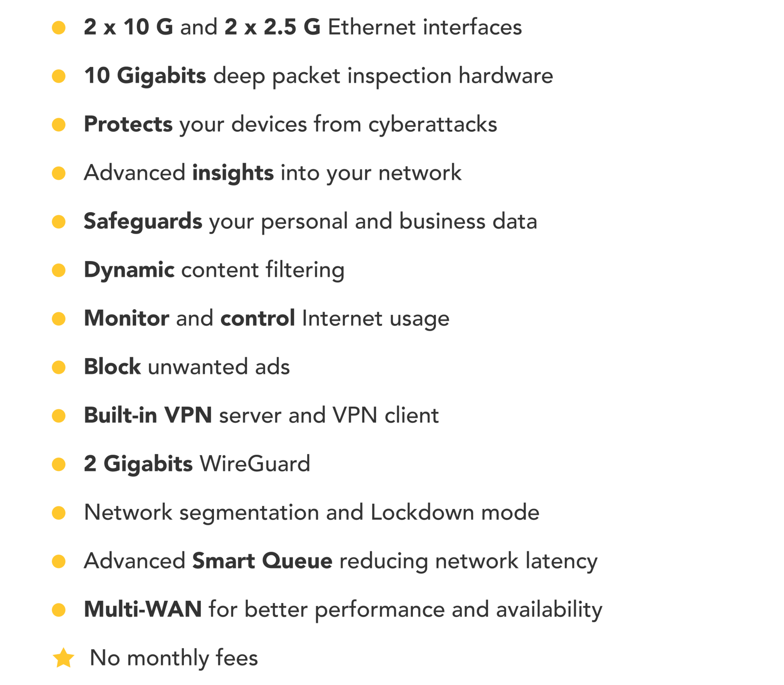The width and height of the screenshot is (784, 685).
Task: Click the yellow bullet beside 10 Gigabits line
Action: tap(59, 76)
